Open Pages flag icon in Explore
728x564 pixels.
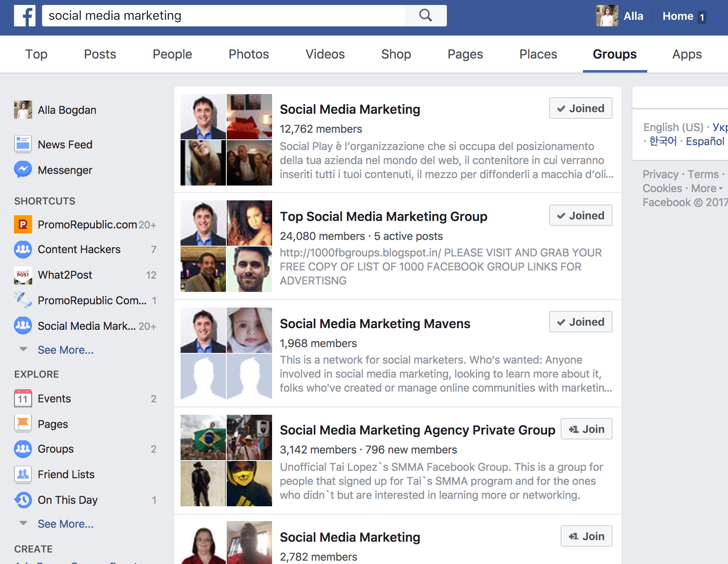pyautogui.click(x=23, y=424)
